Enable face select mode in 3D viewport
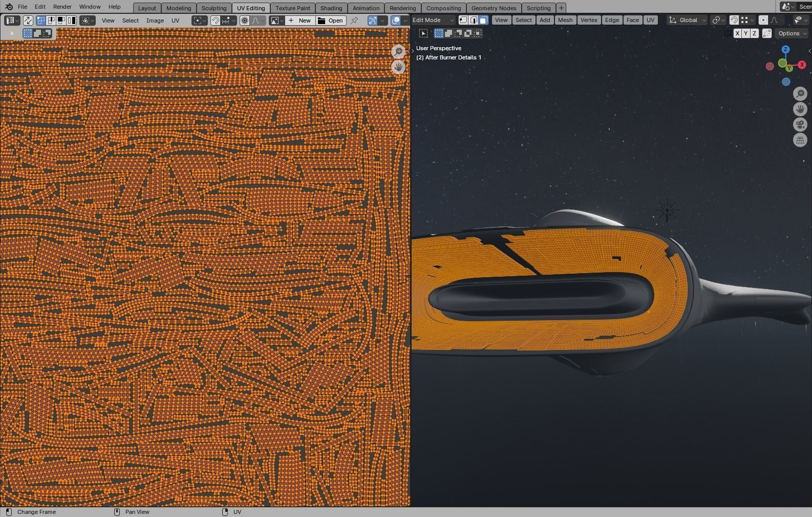Viewport: 812px width, 517px height. [484, 20]
